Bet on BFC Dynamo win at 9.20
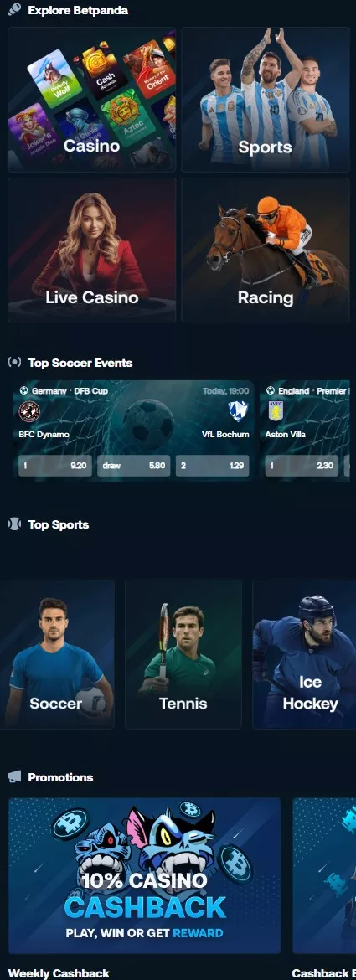 [x=55, y=466]
